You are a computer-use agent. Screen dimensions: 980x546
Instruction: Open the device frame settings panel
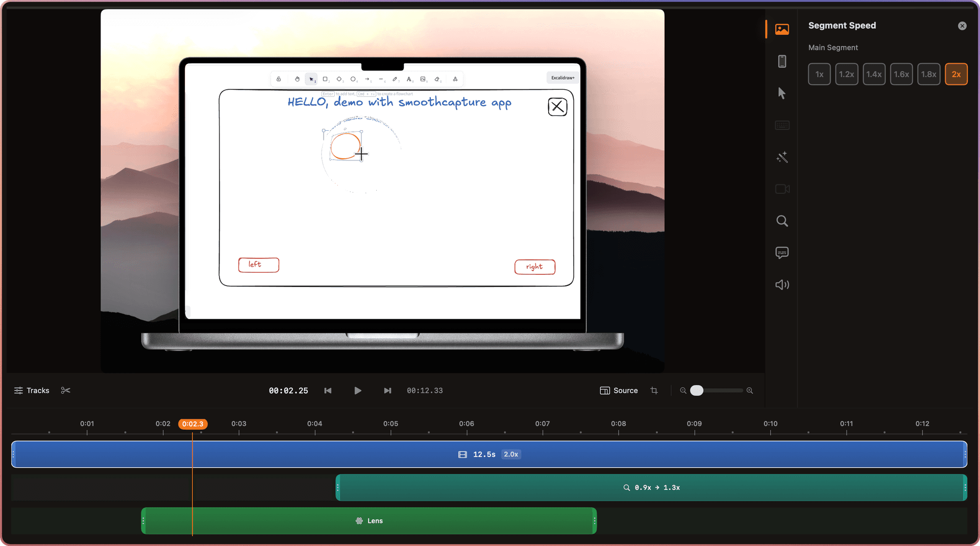click(782, 61)
